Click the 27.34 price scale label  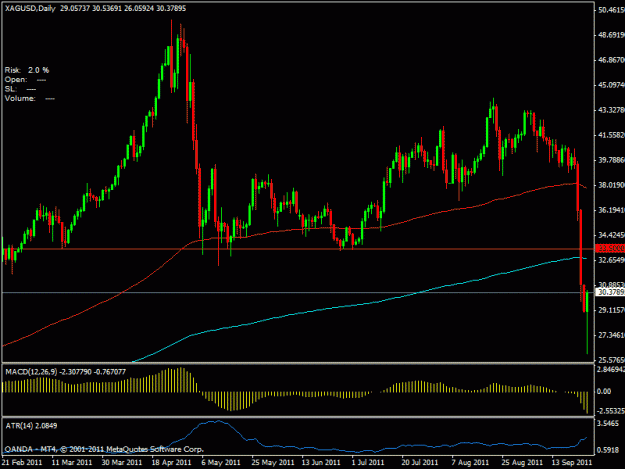tap(611, 335)
